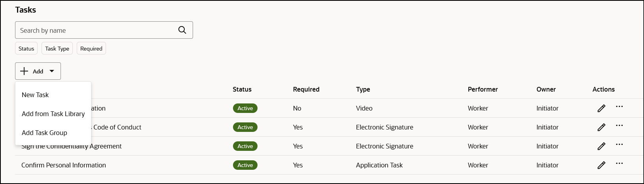Click the plus icon on Add button
The height and width of the screenshot is (184, 644).
24,71
